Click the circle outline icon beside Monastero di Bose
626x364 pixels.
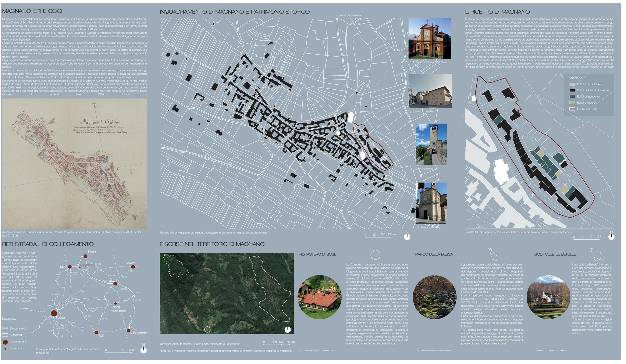coord(375,255)
